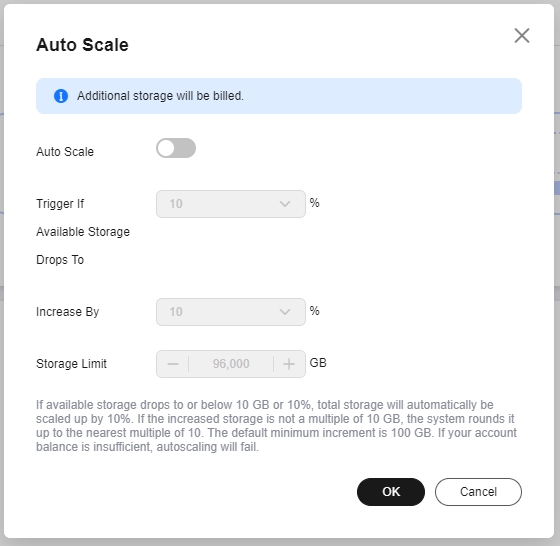This screenshot has height=546, width=560.
Task: Open the Increase By percentage dropdown
Action: [x=231, y=312]
